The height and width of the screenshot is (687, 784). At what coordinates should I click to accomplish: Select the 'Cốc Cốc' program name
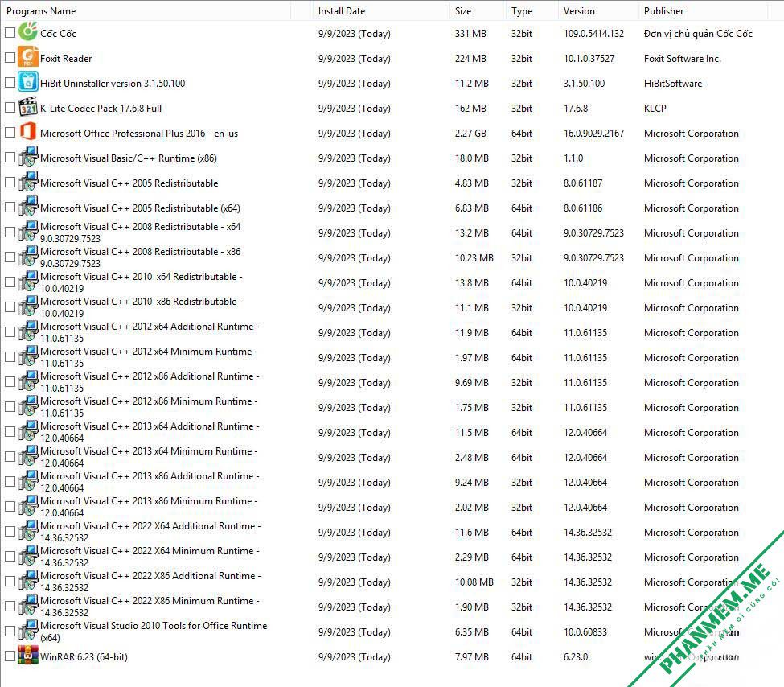[x=58, y=34]
